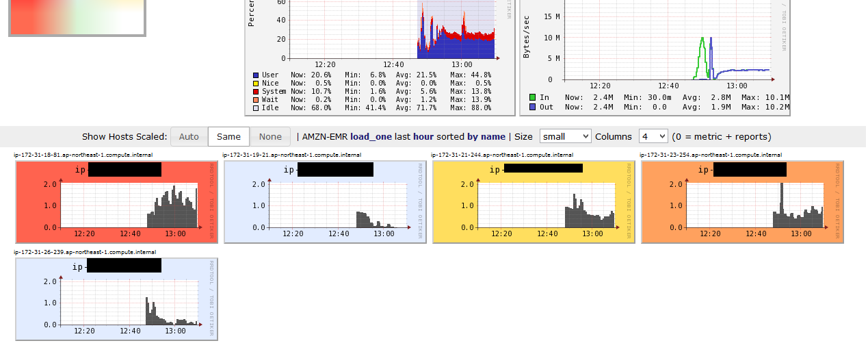Open the cluster CPU percent graph

pos(380,57)
